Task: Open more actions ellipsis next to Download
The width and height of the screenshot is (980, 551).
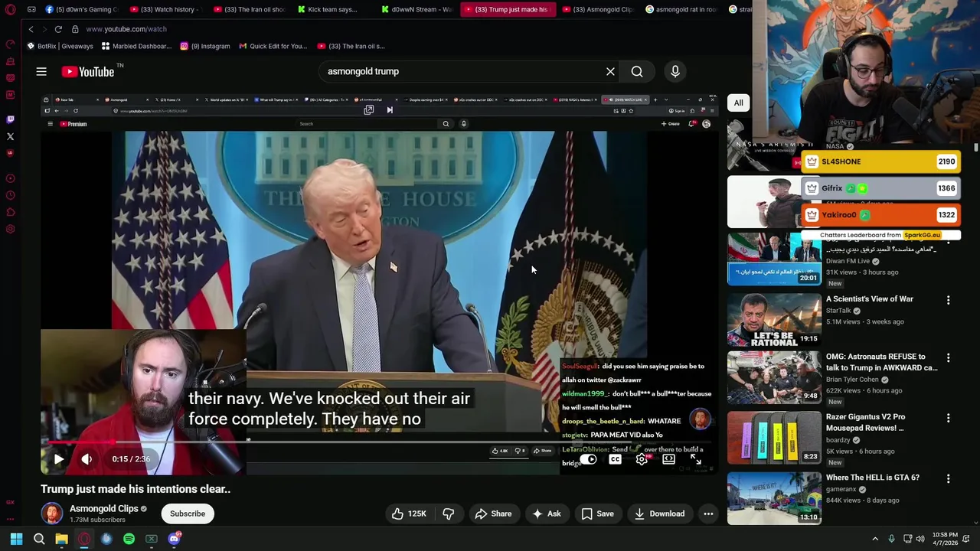Action: pos(708,514)
